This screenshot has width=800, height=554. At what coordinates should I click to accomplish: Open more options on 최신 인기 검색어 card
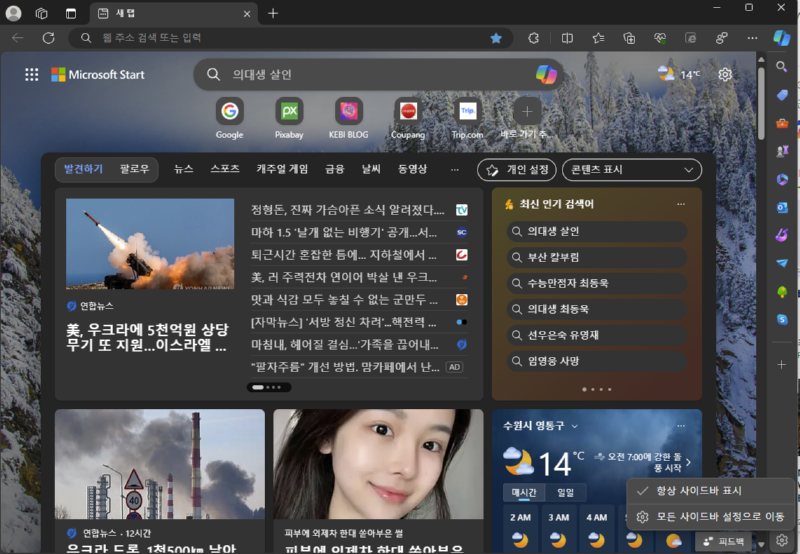click(681, 204)
